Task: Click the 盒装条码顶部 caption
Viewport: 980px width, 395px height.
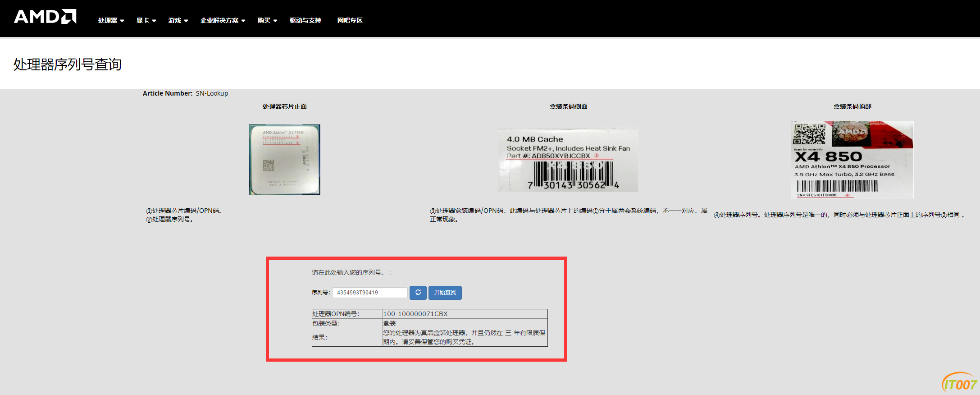Action: point(852,106)
